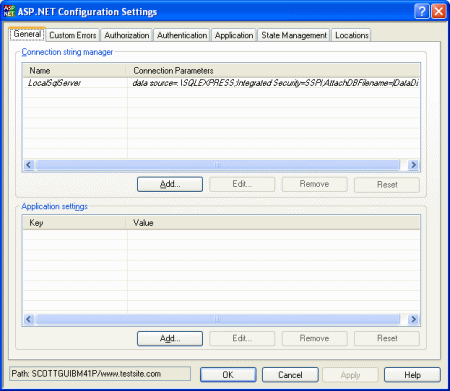Click left scroll arrow of application settings list
Image resolution: width=450 pixels, height=391 pixels.
click(29, 319)
